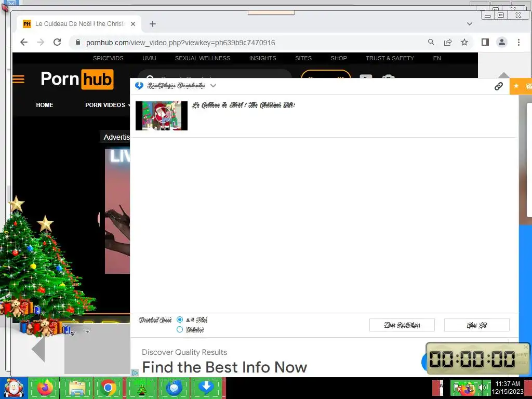
Task: Expand the RealPlayer Downloader chevron menu
Action: (x=213, y=86)
